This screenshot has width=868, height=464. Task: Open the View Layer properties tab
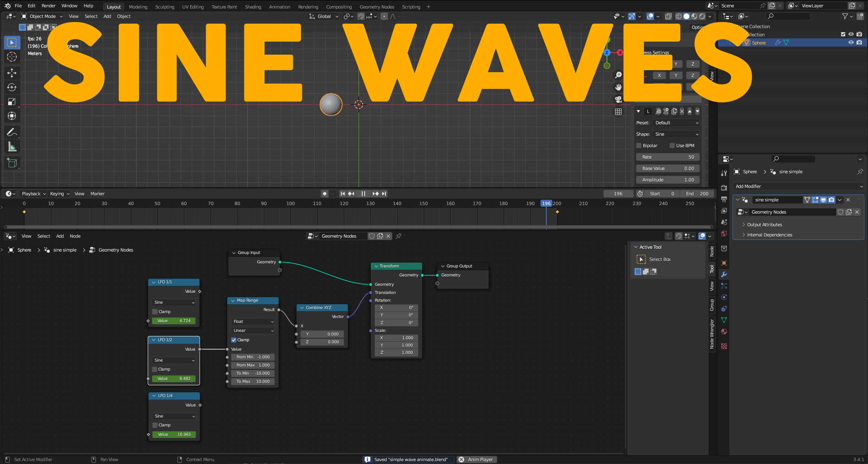[x=724, y=211]
